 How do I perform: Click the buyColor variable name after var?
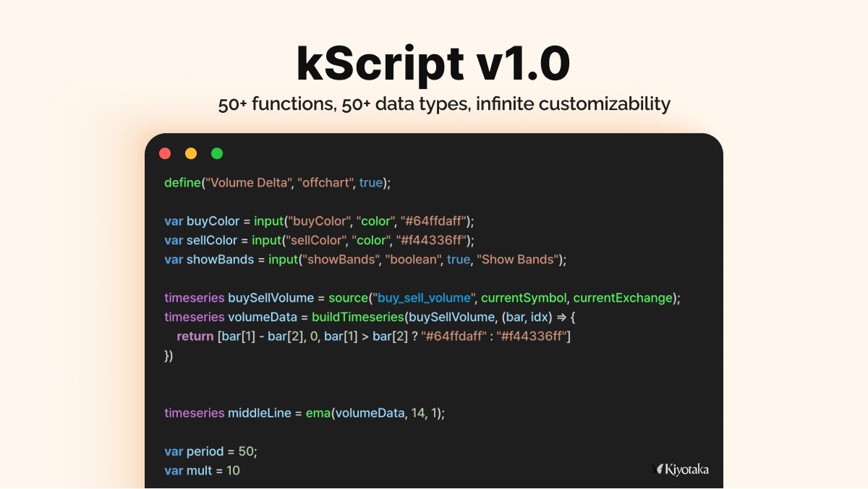point(213,221)
